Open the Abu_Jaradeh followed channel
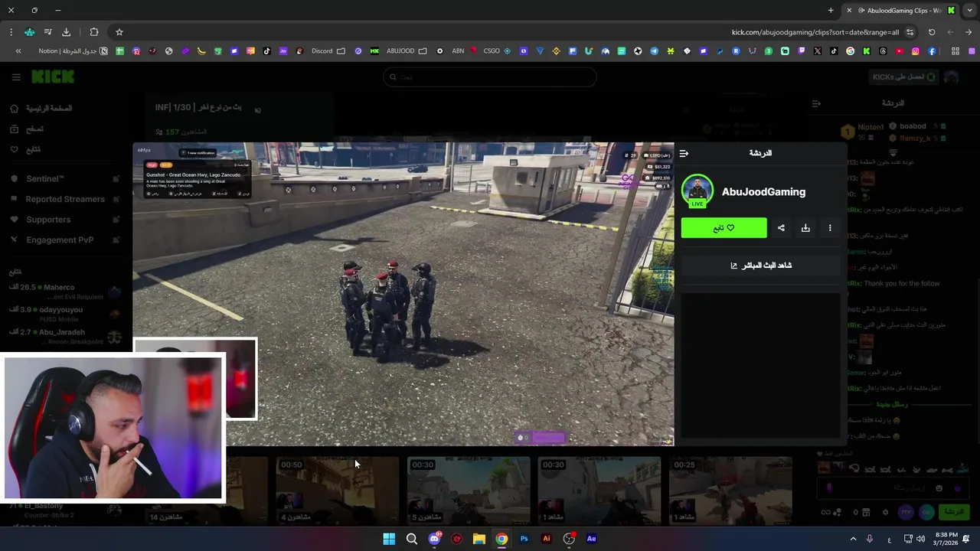The image size is (980, 551). tap(66, 336)
